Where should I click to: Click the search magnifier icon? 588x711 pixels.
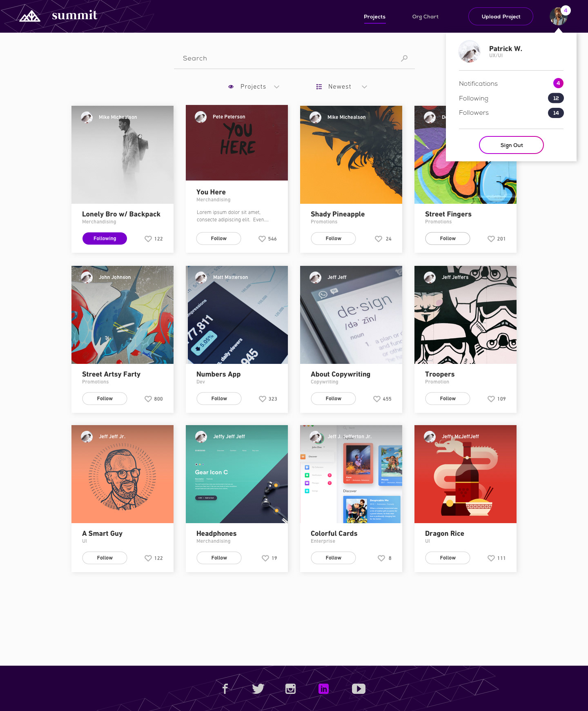(404, 58)
